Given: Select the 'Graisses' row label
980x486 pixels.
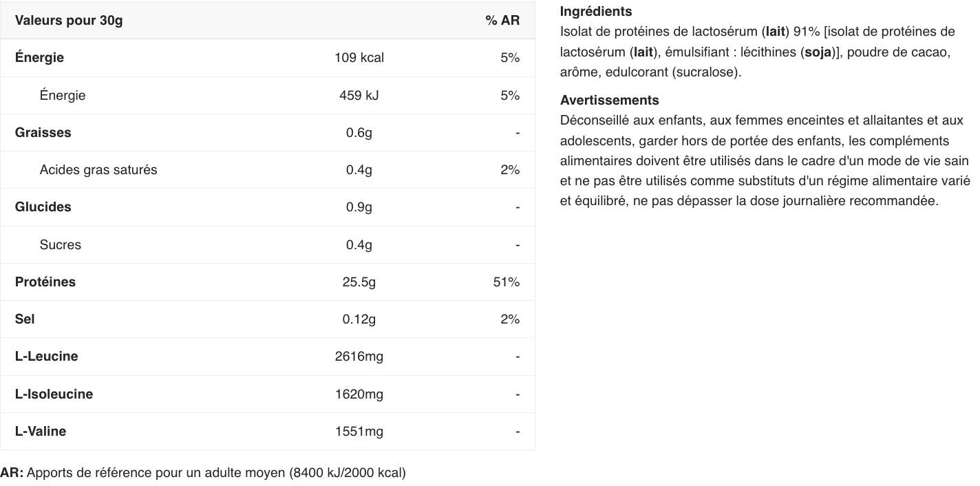Looking at the screenshot, I should (x=43, y=132).
